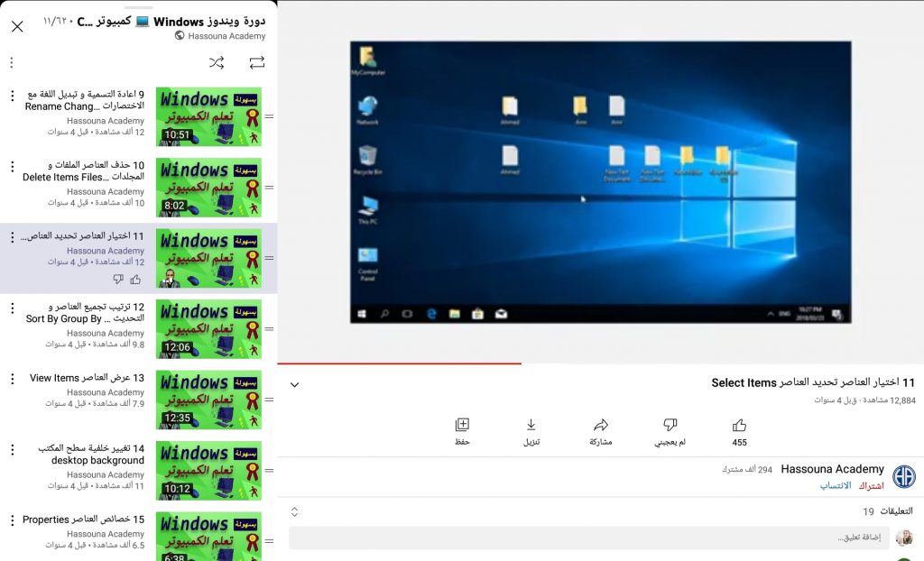The height and width of the screenshot is (561, 924).
Task: Expand the comments section with 19 comments
Action: point(294,511)
